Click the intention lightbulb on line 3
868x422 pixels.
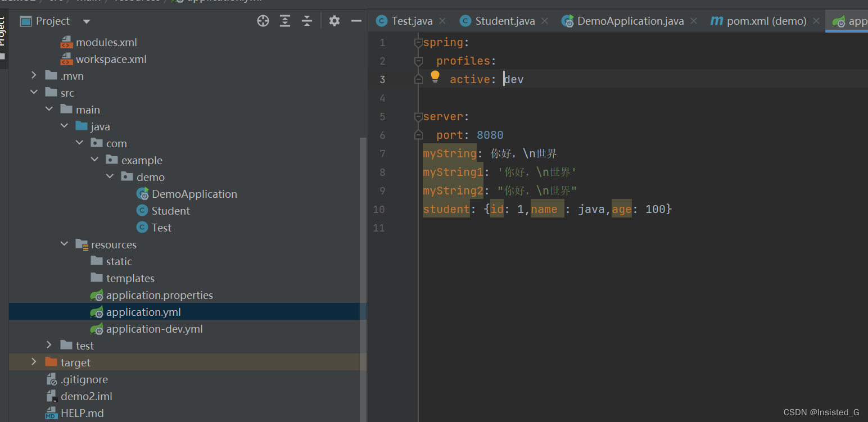(x=435, y=77)
